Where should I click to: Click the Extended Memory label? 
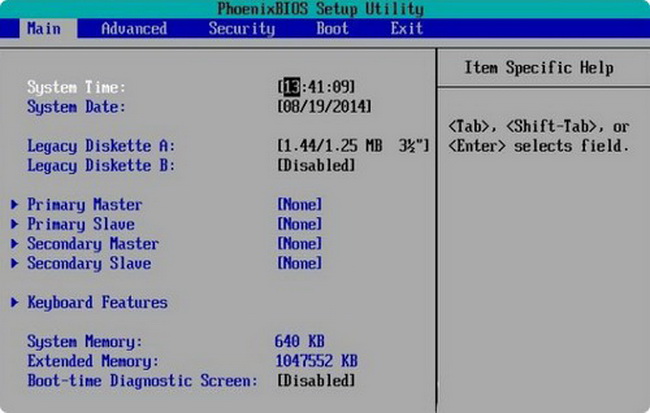point(93,361)
